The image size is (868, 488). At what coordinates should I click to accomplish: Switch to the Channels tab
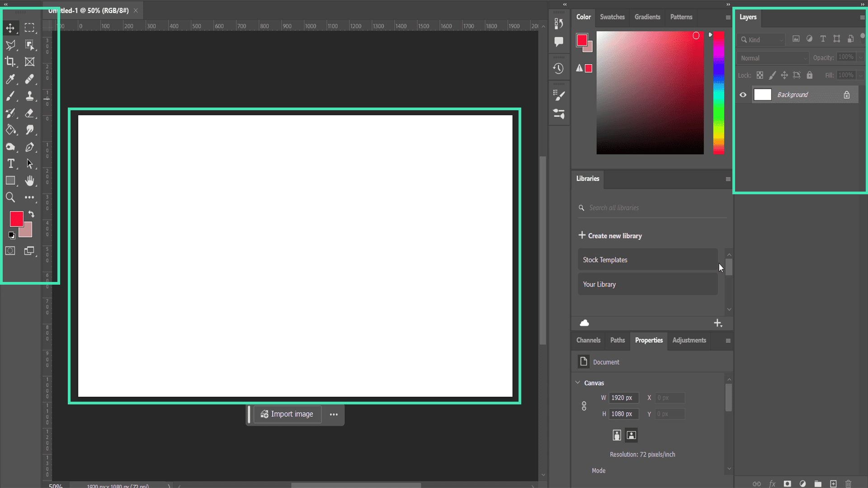(x=588, y=340)
